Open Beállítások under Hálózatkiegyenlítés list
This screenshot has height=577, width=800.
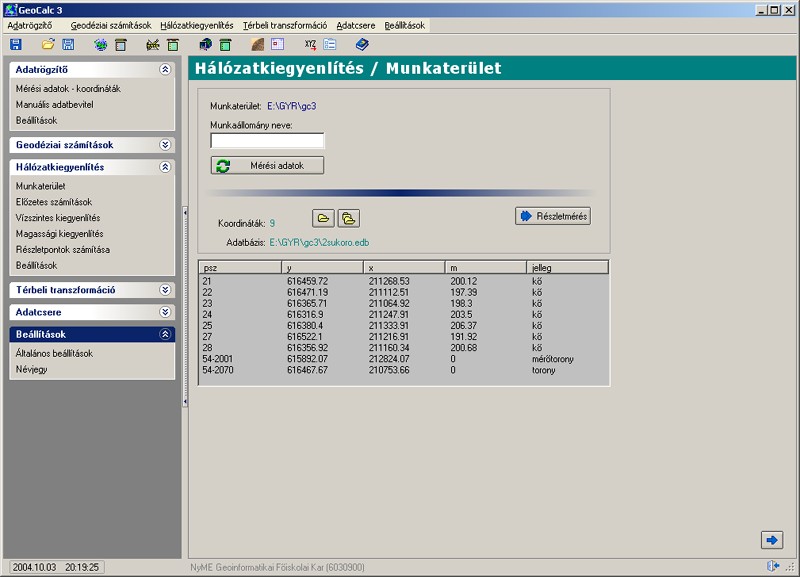point(36,265)
